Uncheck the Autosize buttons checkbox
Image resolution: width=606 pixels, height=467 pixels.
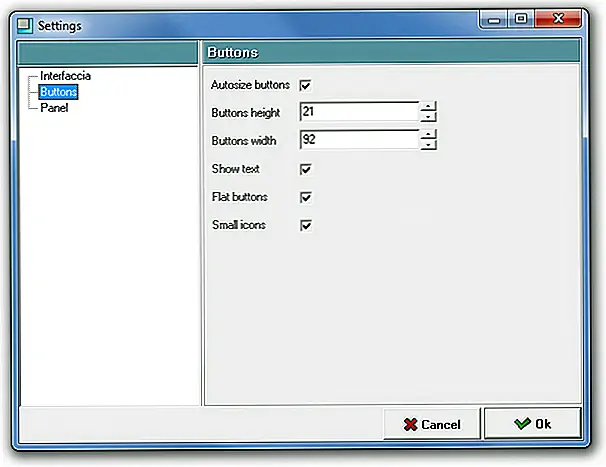(305, 85)
